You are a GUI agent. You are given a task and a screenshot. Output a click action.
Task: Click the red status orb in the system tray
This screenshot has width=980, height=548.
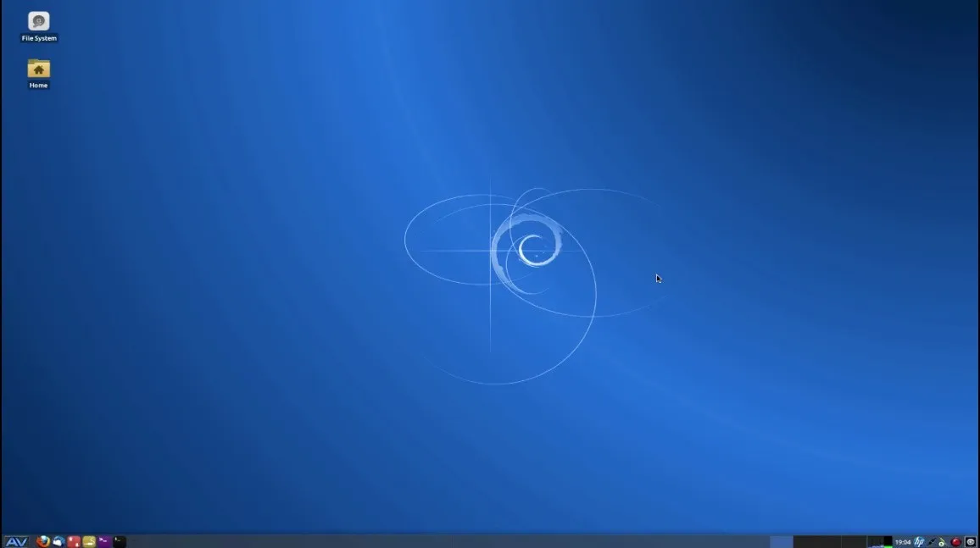(955, 541)
